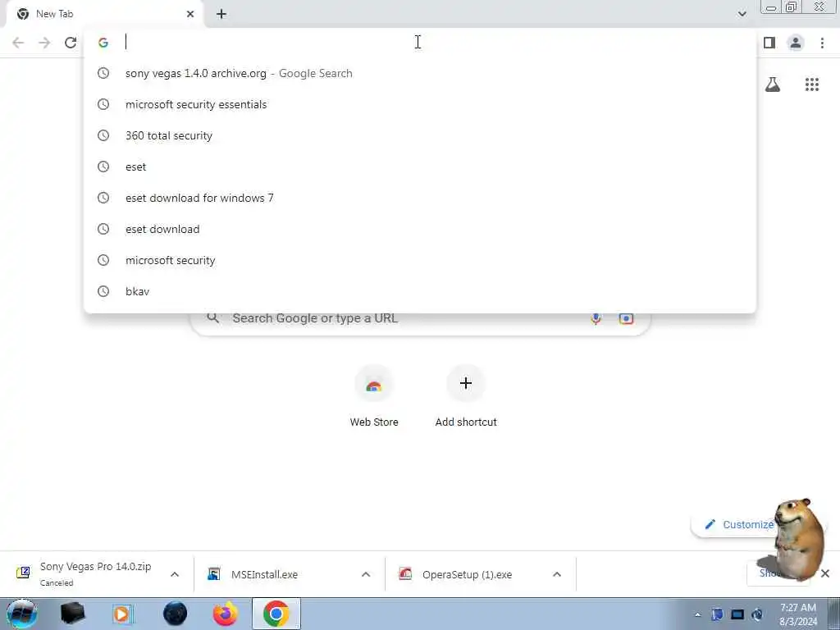Select the eset suggestion

coord(419,167)
